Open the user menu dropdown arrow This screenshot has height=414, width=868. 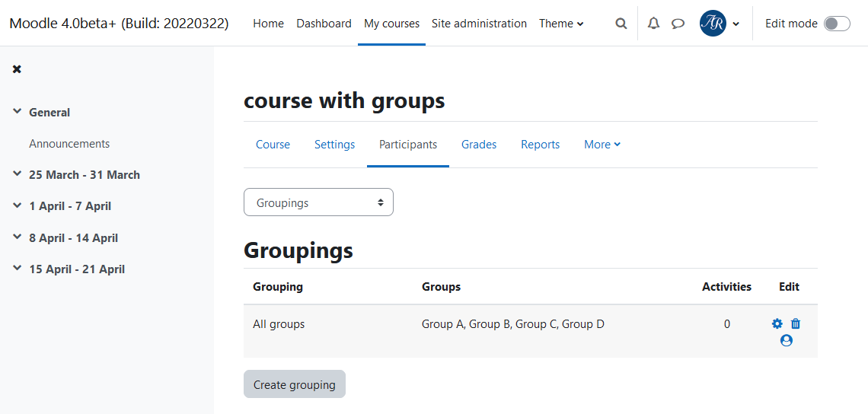[736, 24]
